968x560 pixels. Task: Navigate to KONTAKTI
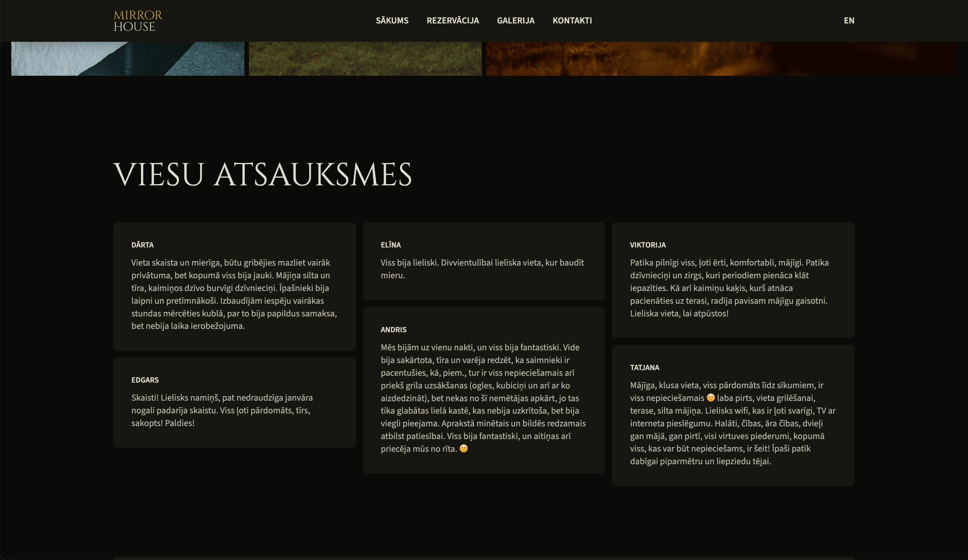(572, 21)
